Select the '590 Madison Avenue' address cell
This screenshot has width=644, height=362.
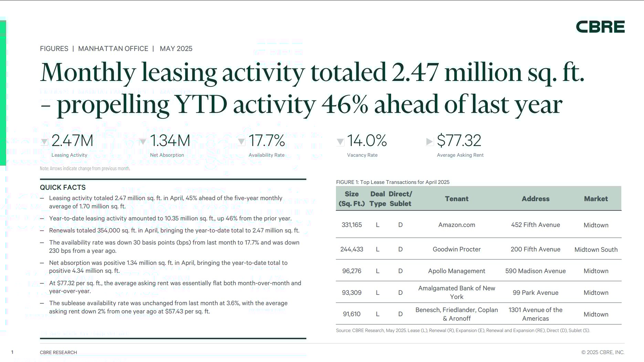pos(536,271)
